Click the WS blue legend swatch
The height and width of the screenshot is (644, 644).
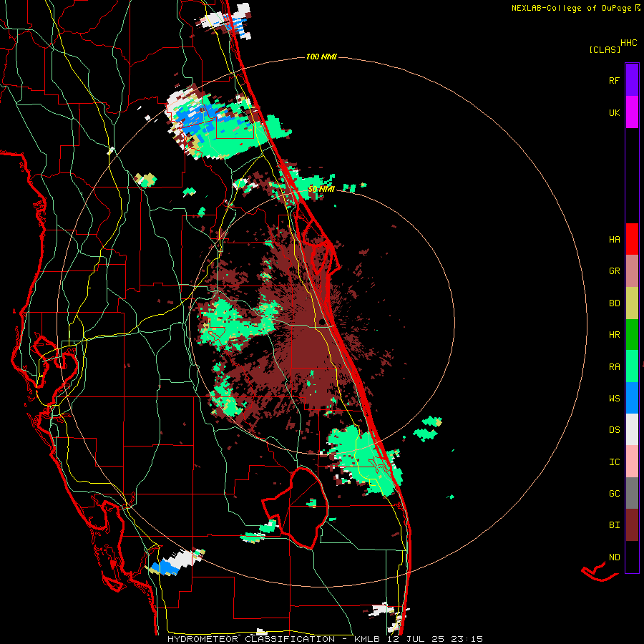click(632, 398)
